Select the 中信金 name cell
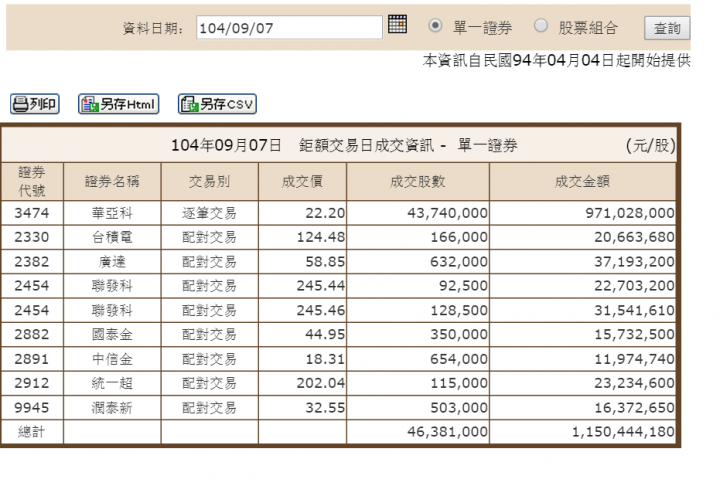The height and width of the screenshot is (486, 720). click(x=112, y=359)
